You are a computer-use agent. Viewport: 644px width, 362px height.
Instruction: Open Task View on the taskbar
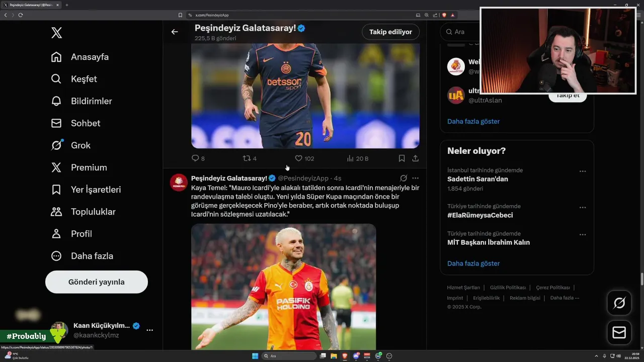pyautogui.click(x=323, y=356)
